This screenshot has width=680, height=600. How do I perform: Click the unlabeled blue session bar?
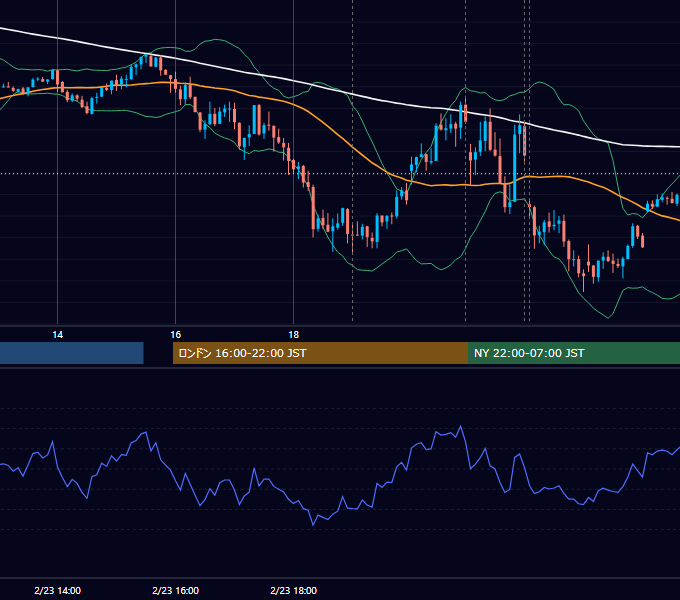72,353
